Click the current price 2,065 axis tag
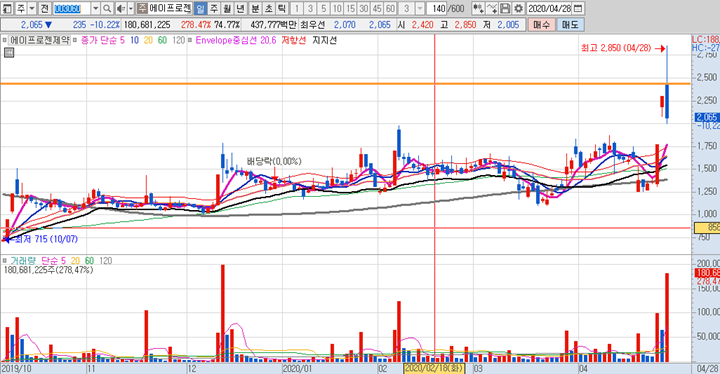720x374 pixels. [x=707, y=117]
